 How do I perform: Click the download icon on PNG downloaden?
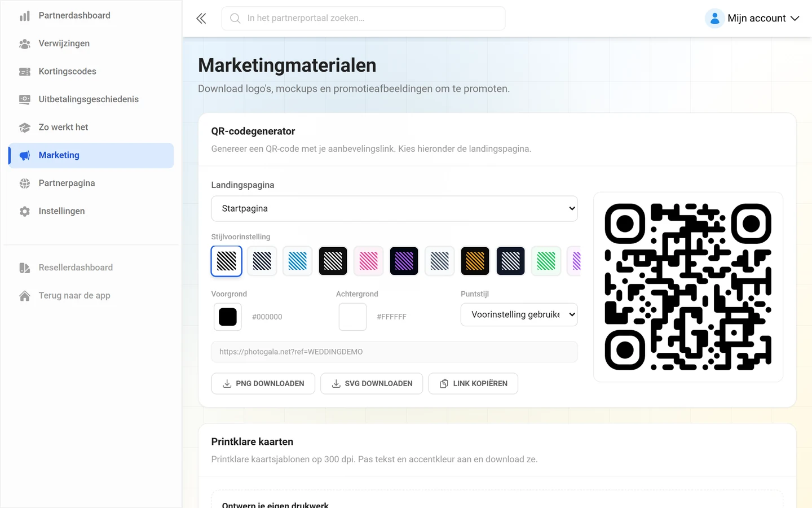point(227,384)
